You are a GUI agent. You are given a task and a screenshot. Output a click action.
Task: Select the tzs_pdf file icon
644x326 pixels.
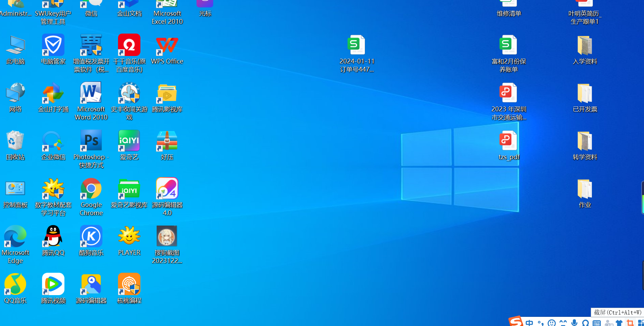508,141
